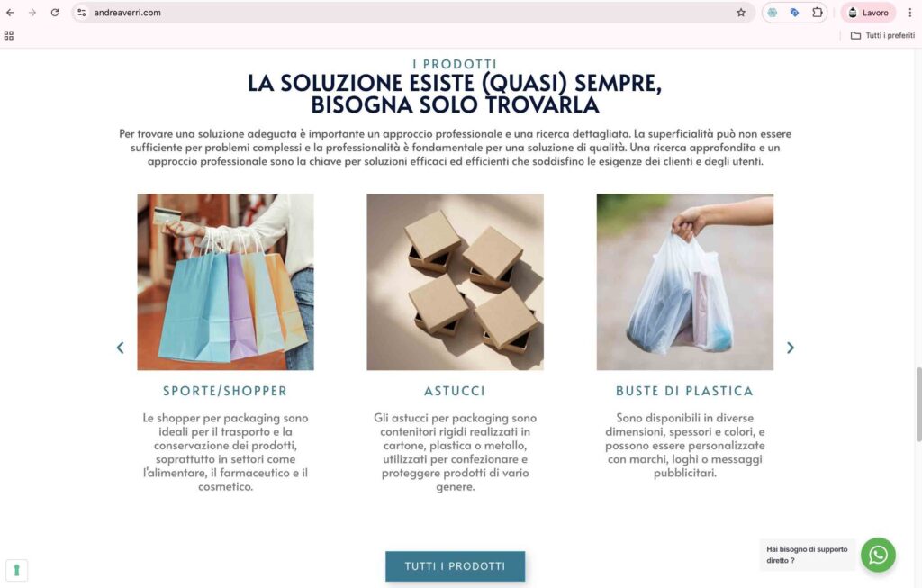The image size is (922, 588).
Task: Open WhatsApp support chat icon
Action: point(878,555)
